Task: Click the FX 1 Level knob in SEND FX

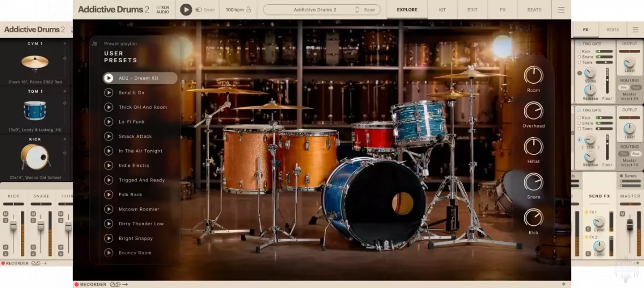Action: click(599, 221)
